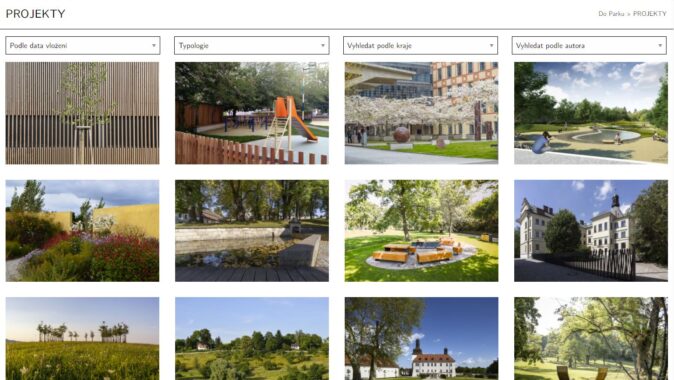Open the green hillside orchard thumbnail
The height and width of the screenshot is (380, 674).
pos(251,339)
